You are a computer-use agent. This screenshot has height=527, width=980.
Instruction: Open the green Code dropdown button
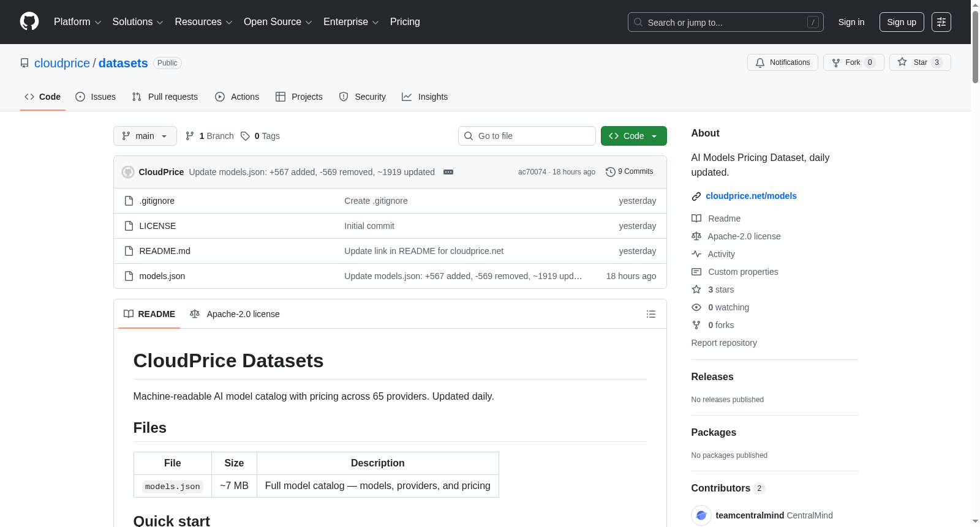(x=633, y=136)
